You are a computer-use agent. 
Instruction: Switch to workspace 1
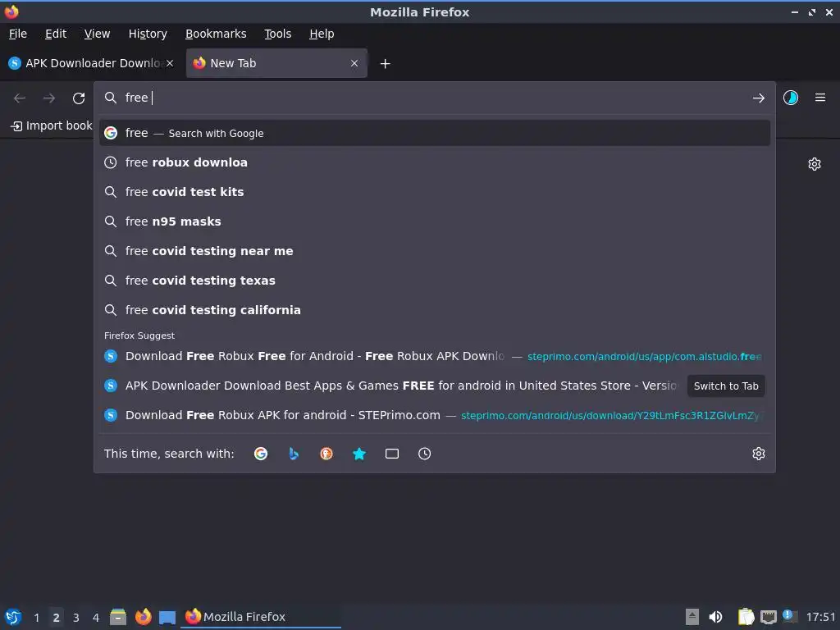click(36, 618)
